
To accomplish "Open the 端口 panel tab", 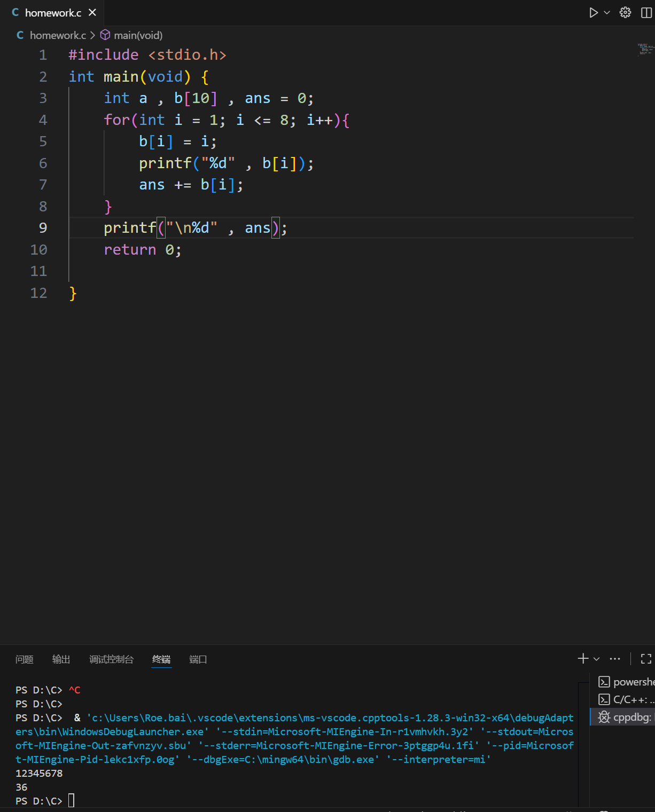I will 198,659.
